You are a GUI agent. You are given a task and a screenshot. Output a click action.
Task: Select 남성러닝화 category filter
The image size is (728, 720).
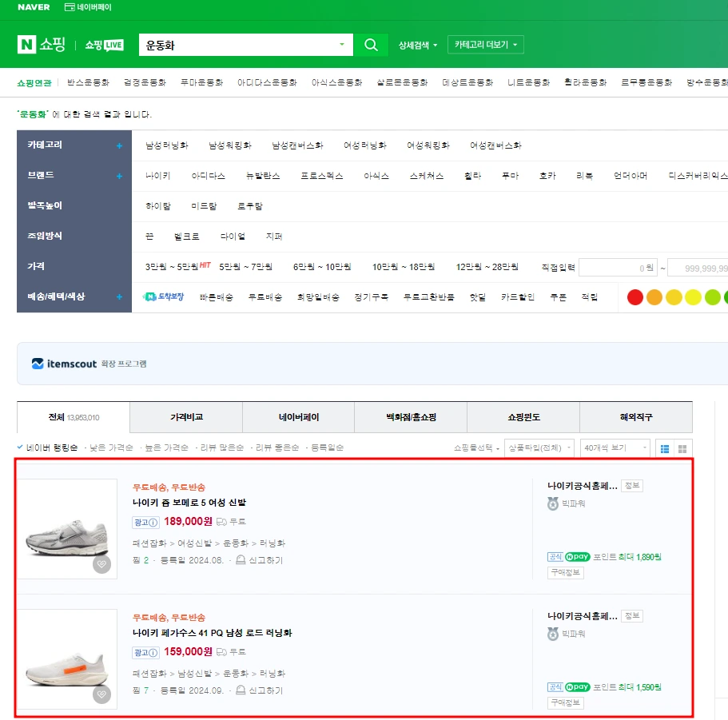[167, 145]
